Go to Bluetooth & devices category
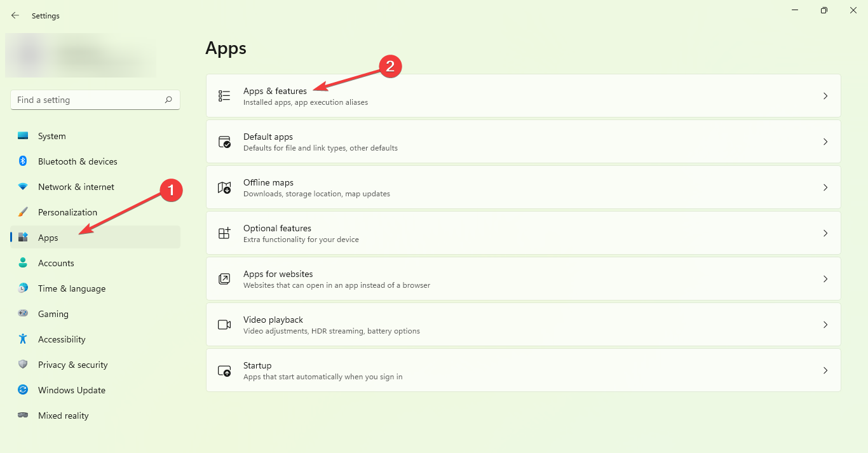 coord(95,161)
